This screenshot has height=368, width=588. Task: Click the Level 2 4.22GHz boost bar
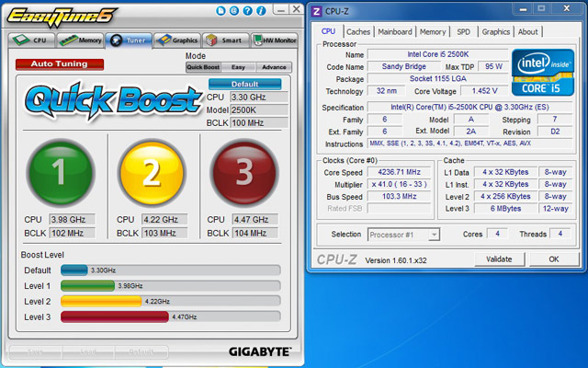tap(171, 301)
